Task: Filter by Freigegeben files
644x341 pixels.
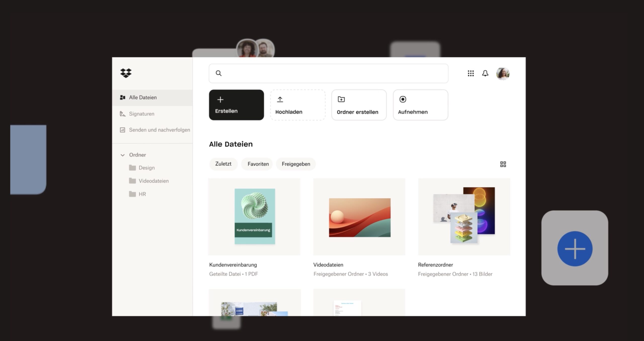Action: 296,164
